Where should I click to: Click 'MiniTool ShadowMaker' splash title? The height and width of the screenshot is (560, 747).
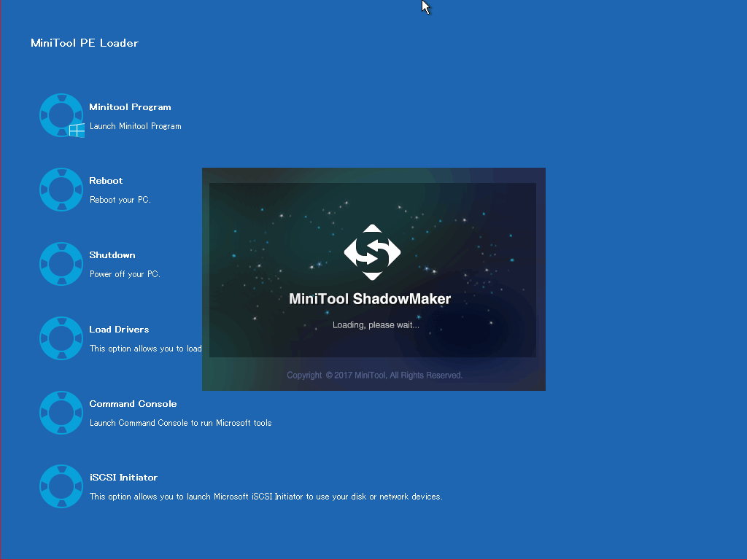[370, 298]
